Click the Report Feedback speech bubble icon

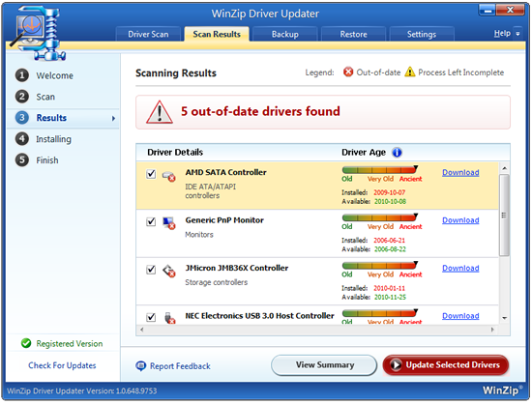(140, 366)
